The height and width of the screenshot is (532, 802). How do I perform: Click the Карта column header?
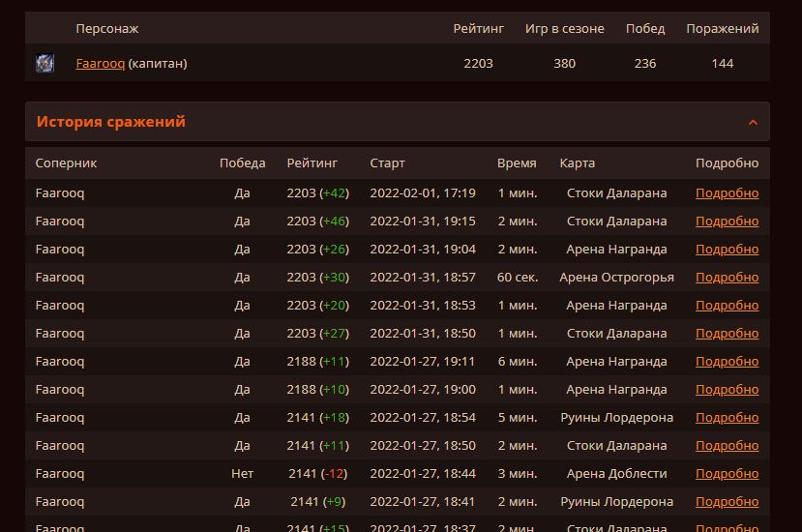click(577, 163)
